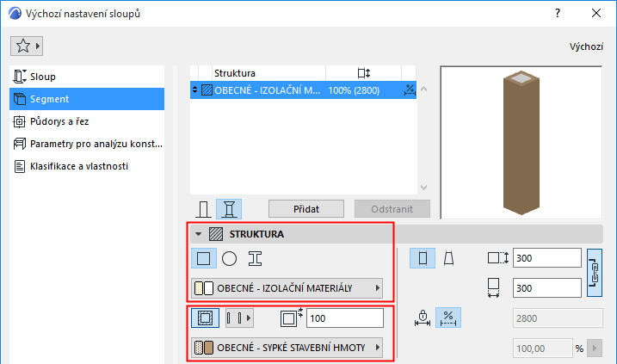Click the Výchozí label

point(586,46)
